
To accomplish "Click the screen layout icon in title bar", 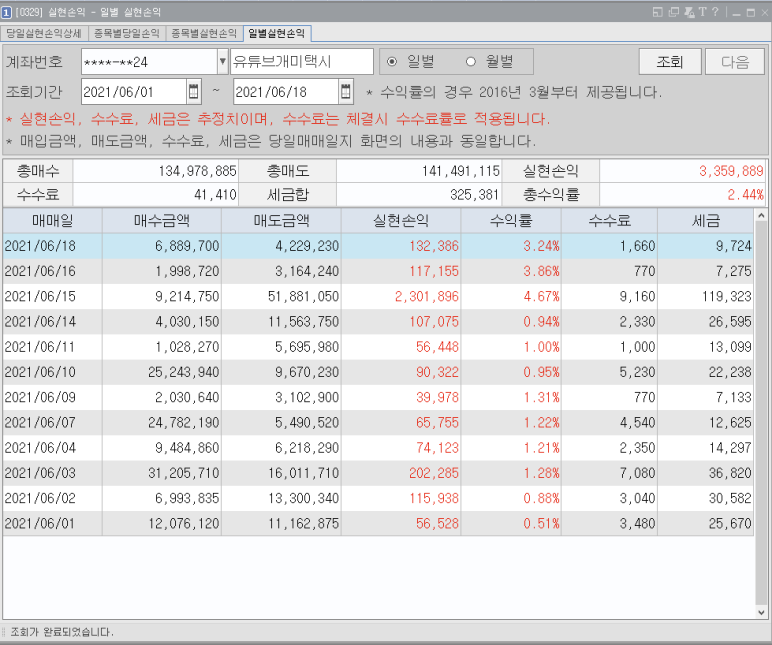I will tap(658, 12).
